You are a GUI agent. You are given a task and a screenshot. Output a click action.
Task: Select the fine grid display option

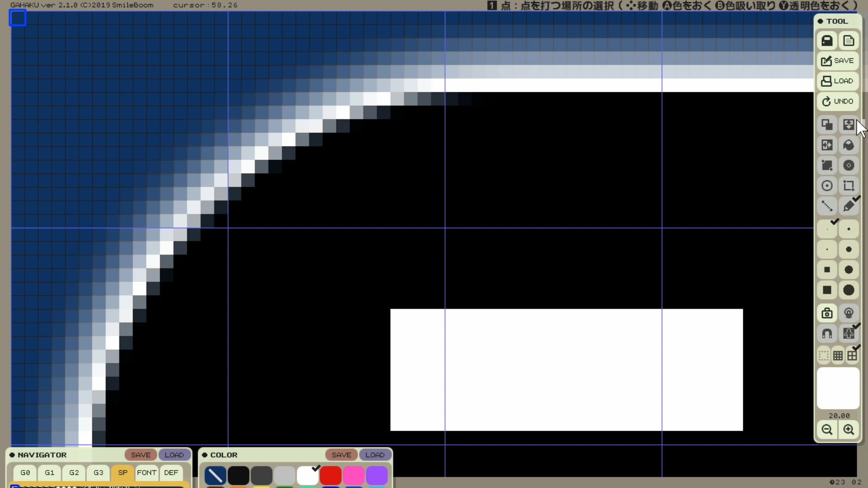(x=838, y=356)
